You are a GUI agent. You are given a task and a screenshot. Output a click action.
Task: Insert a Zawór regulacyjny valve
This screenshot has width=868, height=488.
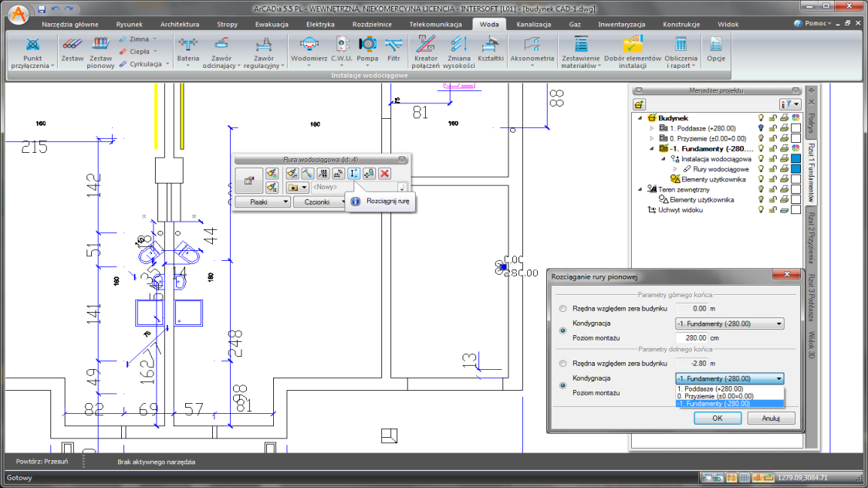(264, 52)
